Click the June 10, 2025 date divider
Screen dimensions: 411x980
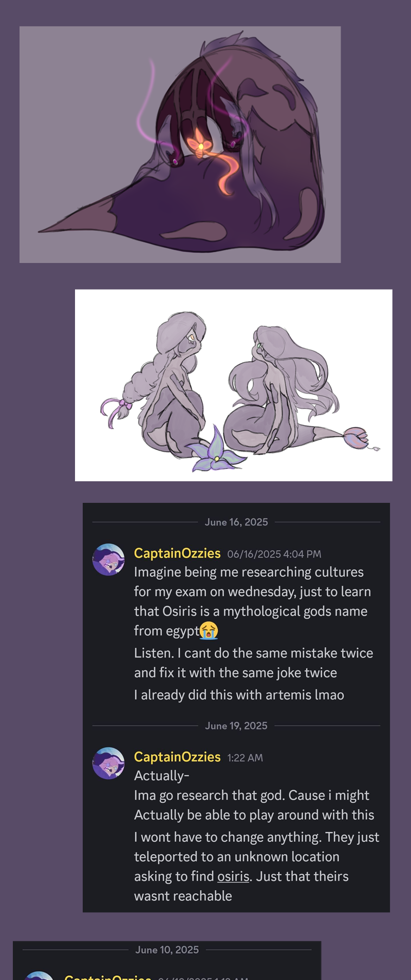[167, 950]
